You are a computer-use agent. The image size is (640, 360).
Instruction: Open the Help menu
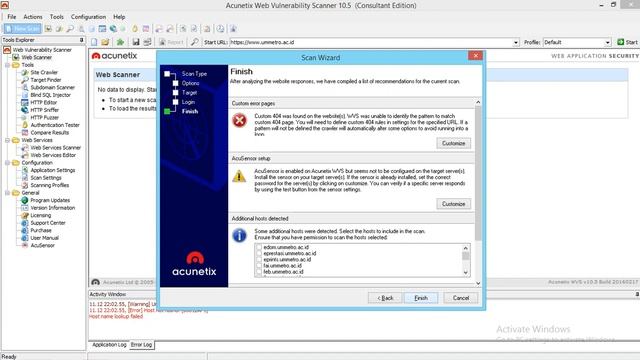click(119, 17)
